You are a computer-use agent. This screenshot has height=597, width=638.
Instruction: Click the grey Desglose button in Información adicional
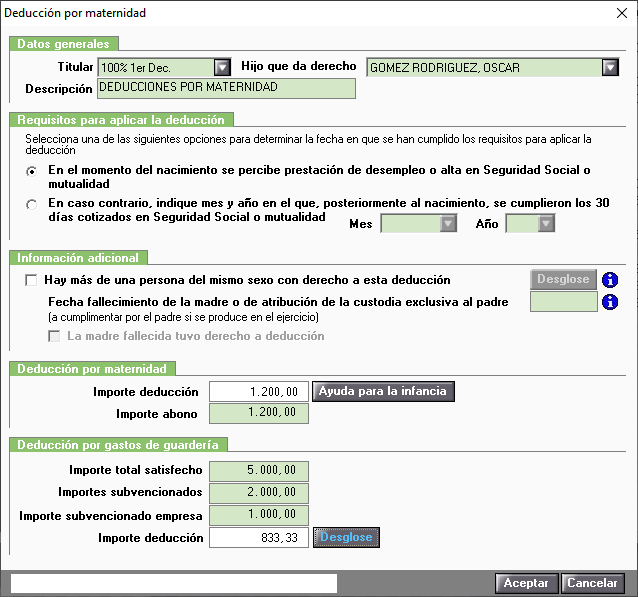pyautogui.click(x=563, y=279)
